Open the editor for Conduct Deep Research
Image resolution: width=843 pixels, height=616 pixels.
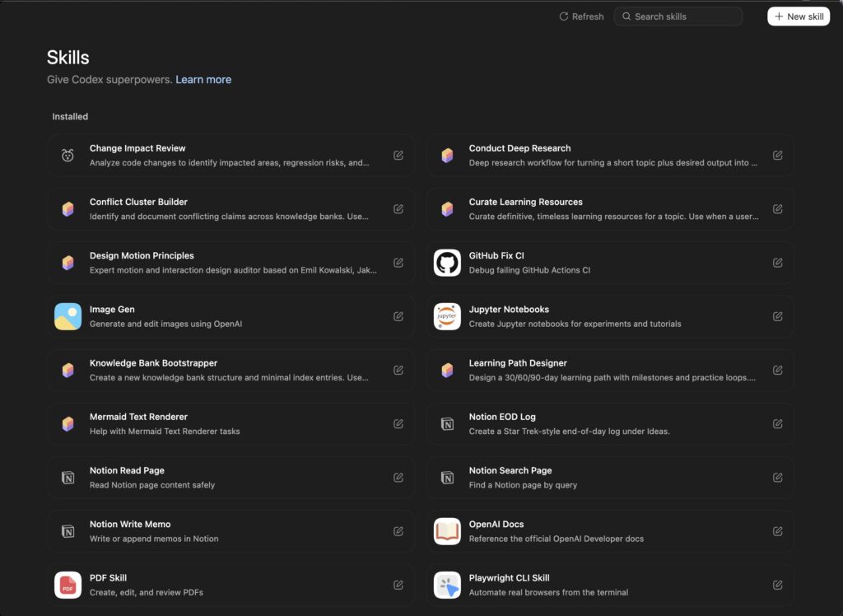(777, 155)
